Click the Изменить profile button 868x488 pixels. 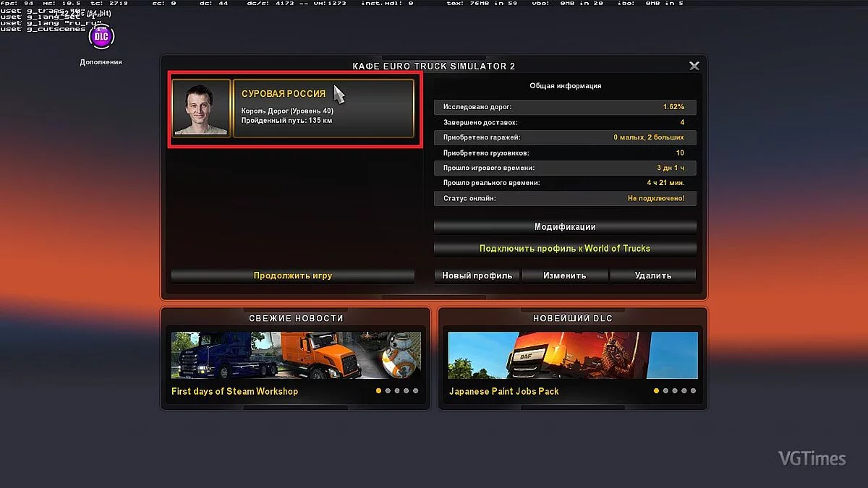coord(565,275)
